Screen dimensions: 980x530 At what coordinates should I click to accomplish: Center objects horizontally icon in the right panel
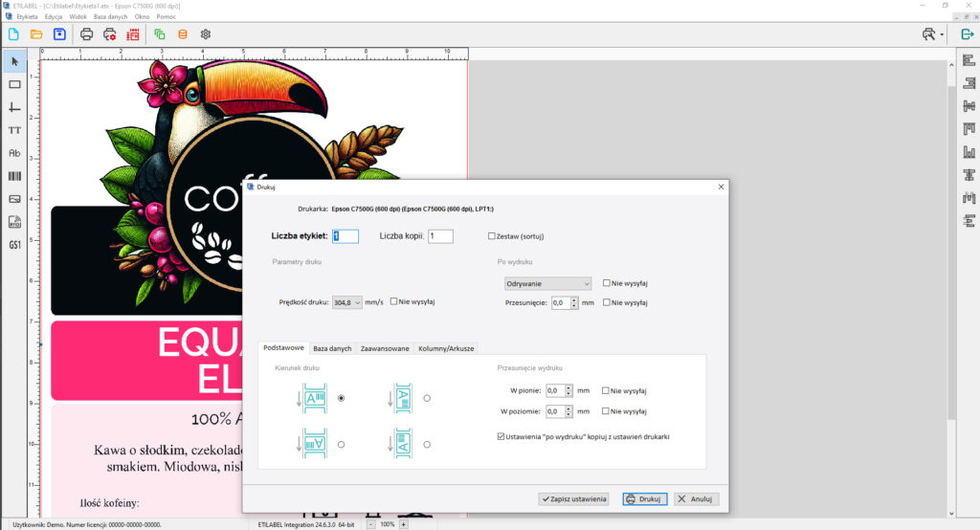click(969, 106)
